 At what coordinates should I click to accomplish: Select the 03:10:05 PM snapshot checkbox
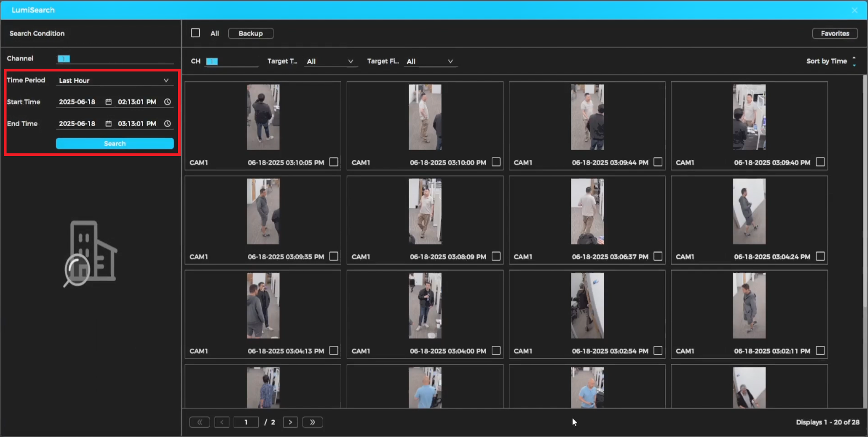(334, 162)
